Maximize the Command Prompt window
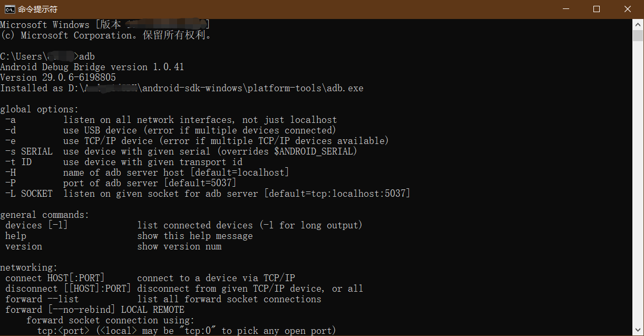Image resolution: width=644 pixels, height=336 pixels. pos(597,9)
